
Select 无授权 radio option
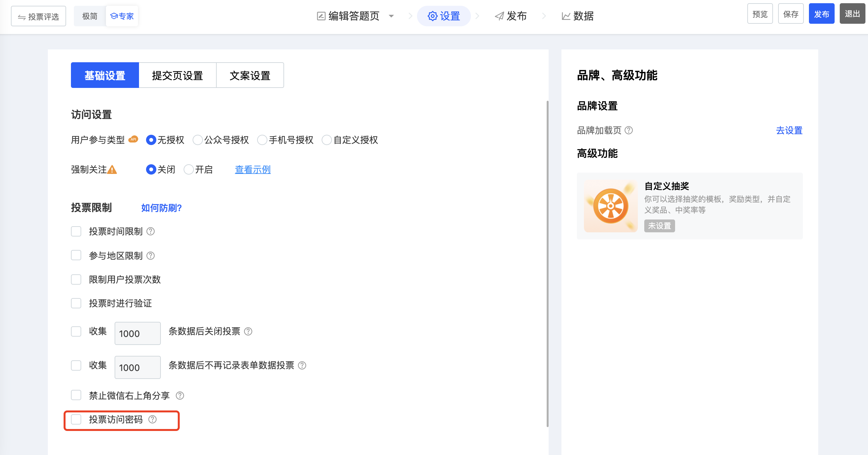[x=151, y=140]
